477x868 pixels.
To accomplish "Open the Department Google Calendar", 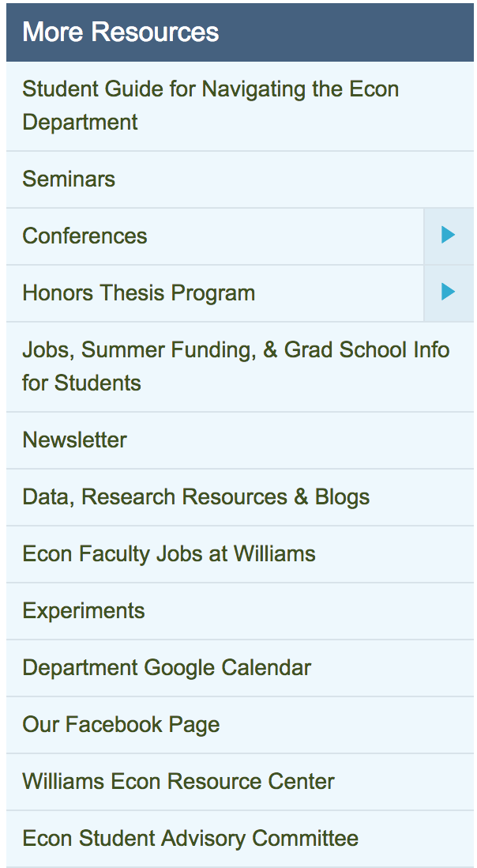I will click(x=240, y=668).
